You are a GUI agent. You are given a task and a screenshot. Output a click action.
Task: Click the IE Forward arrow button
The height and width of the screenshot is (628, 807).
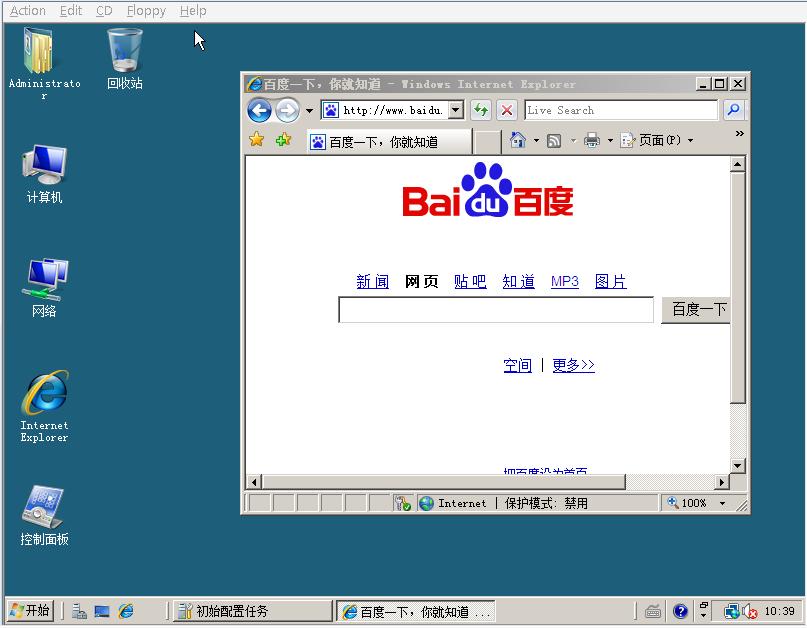[x=287, y=110]
